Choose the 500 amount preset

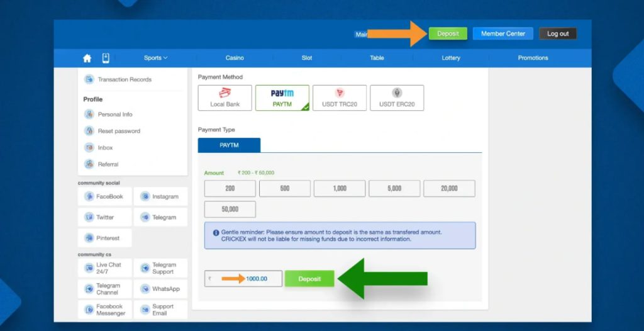pos(285,188)
